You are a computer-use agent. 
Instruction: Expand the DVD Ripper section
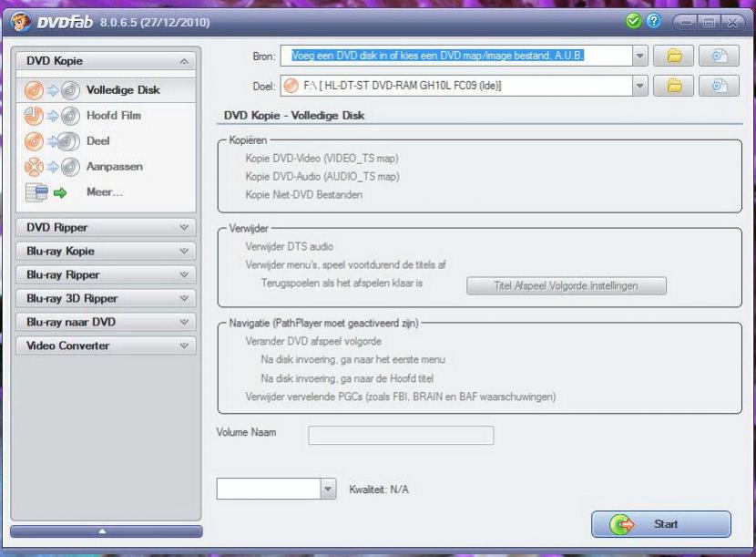coord(106,227)
